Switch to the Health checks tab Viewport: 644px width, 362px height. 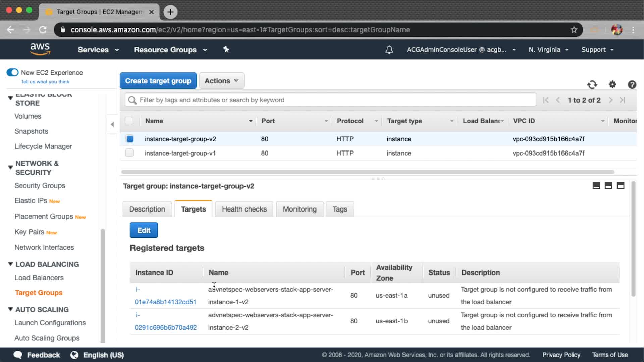pyautogui.click(x=244, y=209)
